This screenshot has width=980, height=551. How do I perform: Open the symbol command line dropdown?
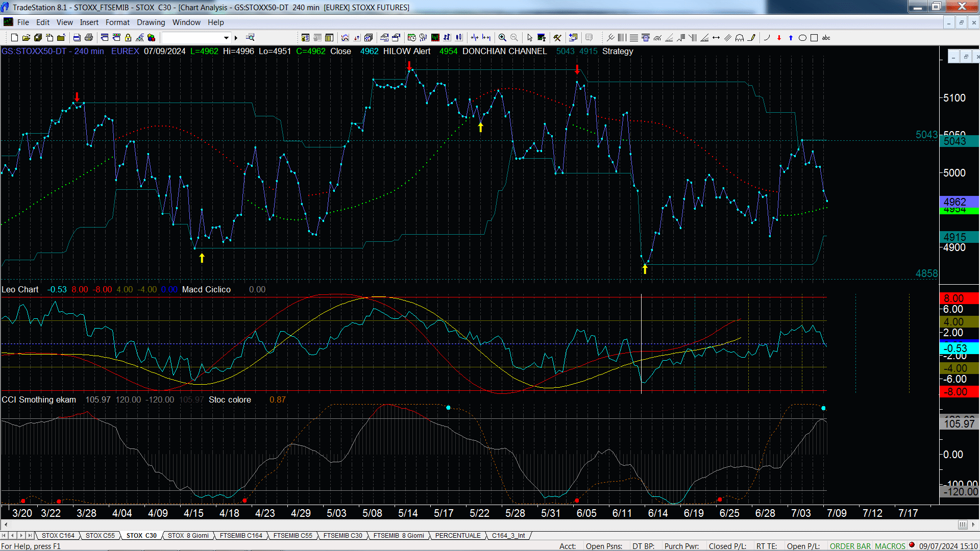pyautogui.click(x=226, y=37)
